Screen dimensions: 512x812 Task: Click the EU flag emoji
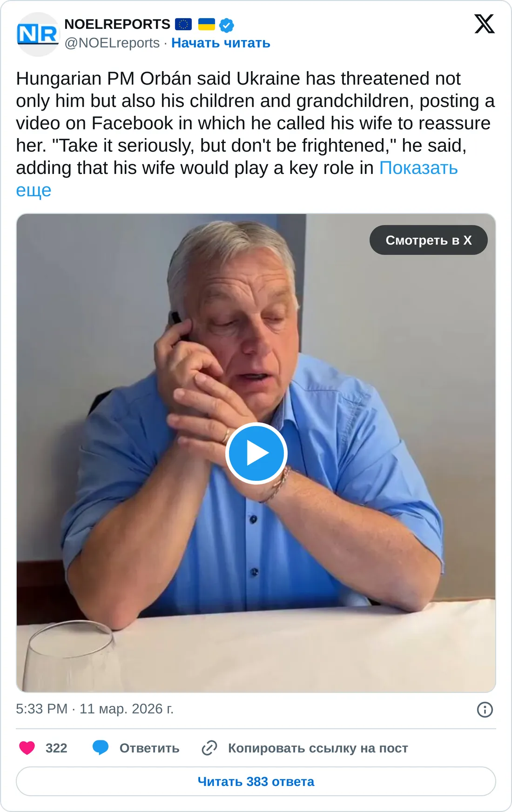(183, 24)
